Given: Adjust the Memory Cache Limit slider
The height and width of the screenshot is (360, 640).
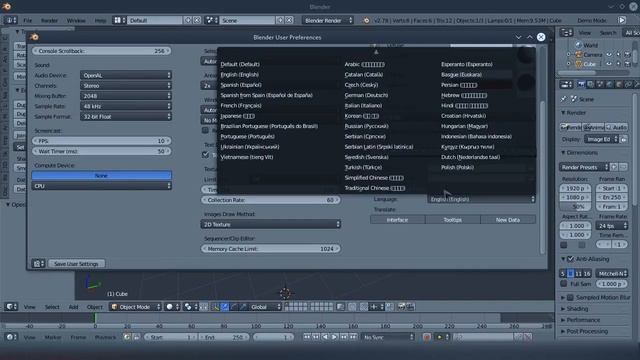Looking at the screenshot, I should [271, 249].
